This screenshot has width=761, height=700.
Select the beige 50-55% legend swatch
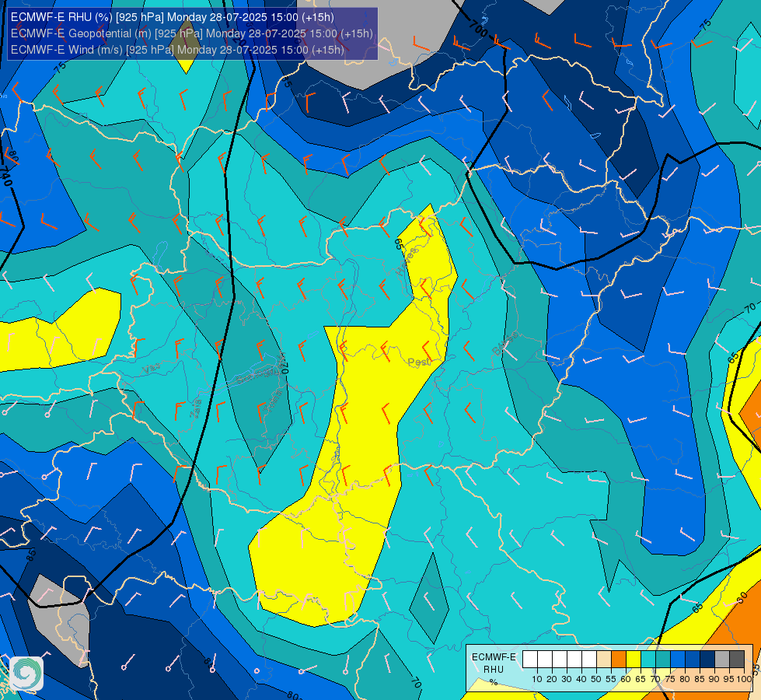(604, 660)
